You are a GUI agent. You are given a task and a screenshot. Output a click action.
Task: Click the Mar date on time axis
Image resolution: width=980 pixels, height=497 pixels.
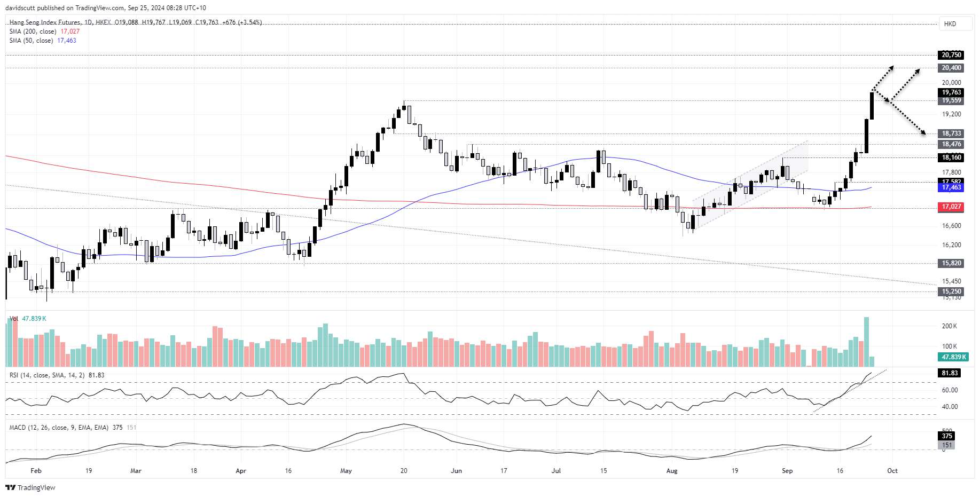[x=136, y=471]
